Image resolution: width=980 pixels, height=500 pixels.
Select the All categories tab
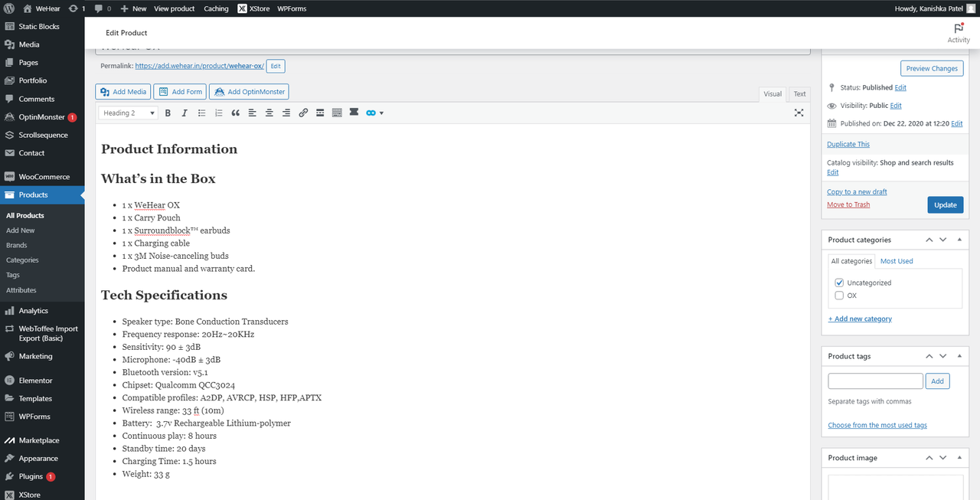pyautogui.click(x=851, y=261)
